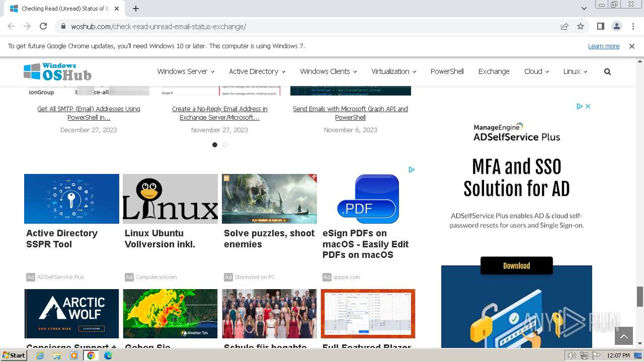Click Stormshot on PC advertiser label
Screen dimensions: 644x362
coord(255,277)
